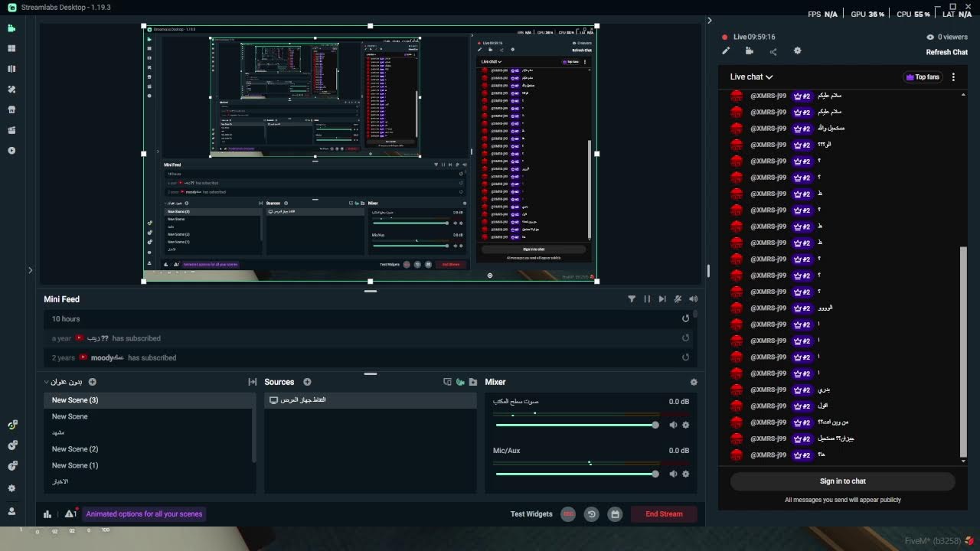Replay moody has subscribed alert
The image size is (980, 551).
point(685,357)
